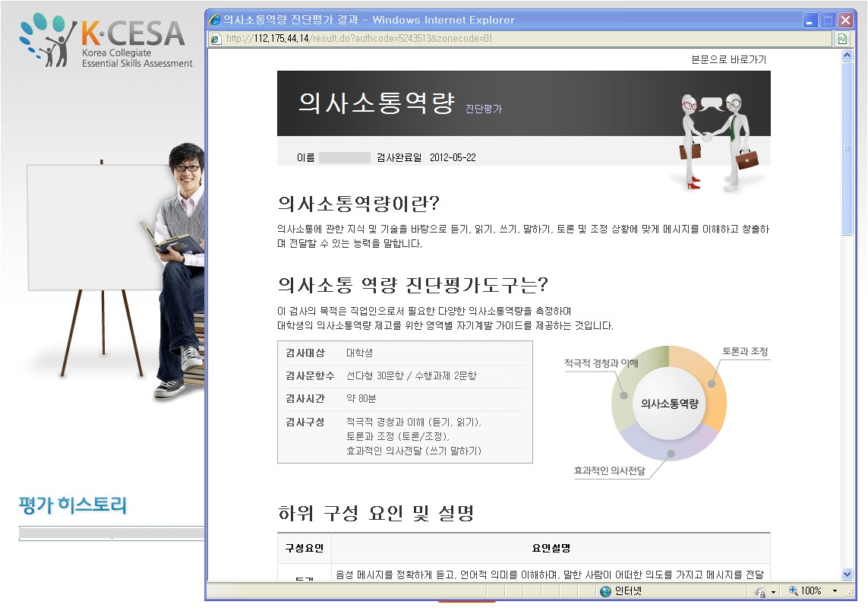Viewport: 868px width, 611px height.
Task: Click the '의사소통역량' banner title
Action: pyautogui.click(x=377, y=103)
